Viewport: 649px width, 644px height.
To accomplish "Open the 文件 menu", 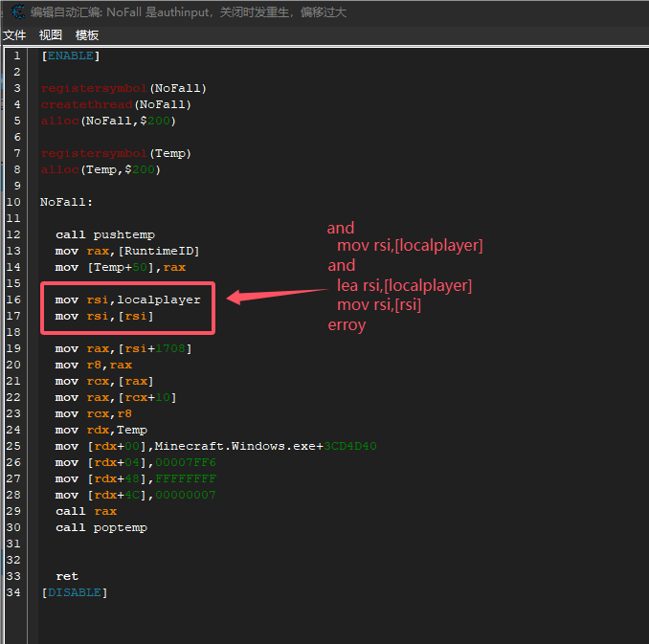I will (x=14, y=34).
